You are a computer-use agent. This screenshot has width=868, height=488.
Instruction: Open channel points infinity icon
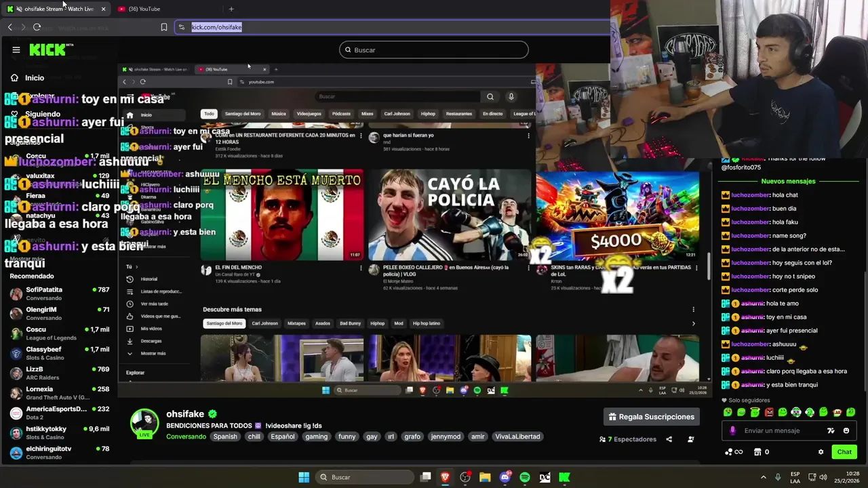[x=734, y=452]
